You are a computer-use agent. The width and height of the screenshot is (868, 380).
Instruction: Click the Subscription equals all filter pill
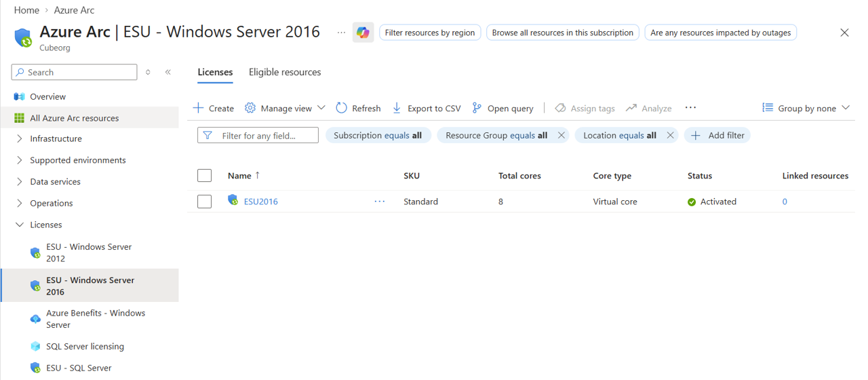click(378, 135)
